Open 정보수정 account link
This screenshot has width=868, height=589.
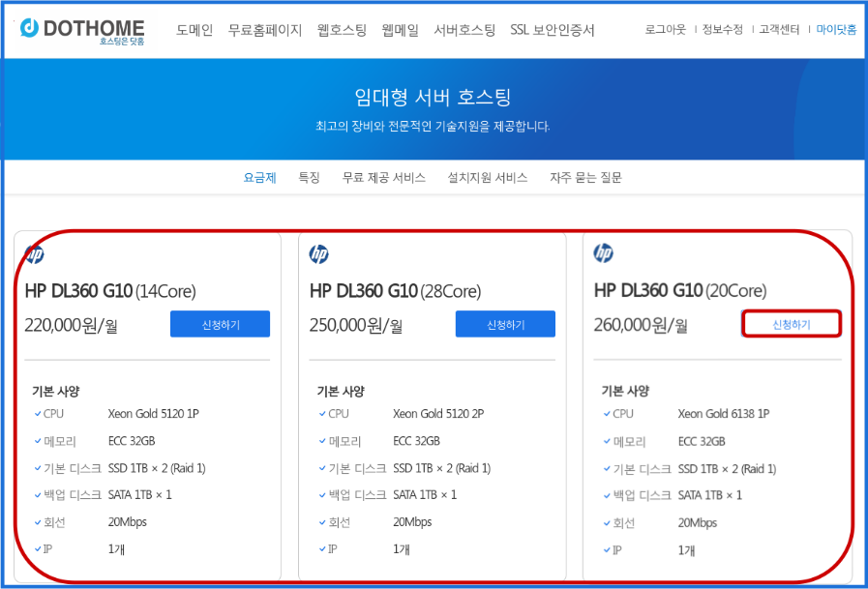(x=722, y=30)
